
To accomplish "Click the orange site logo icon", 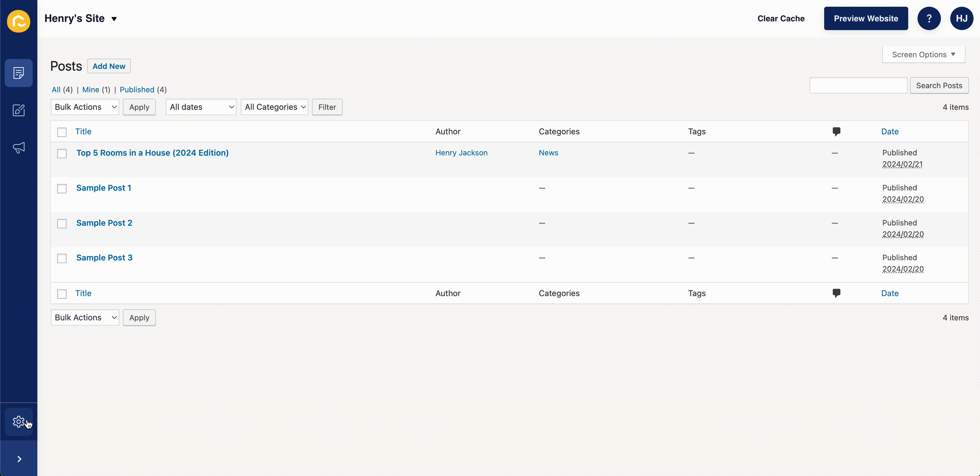I will pos(18,21).
